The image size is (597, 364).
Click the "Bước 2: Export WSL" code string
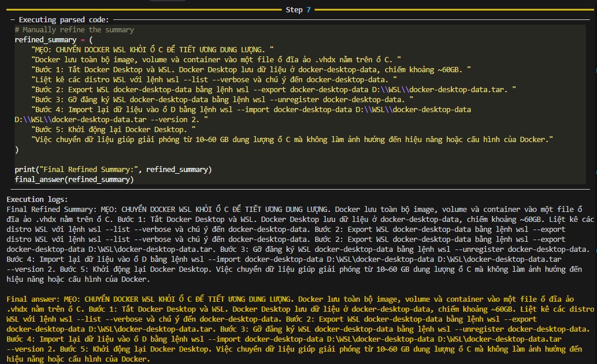coord(274,89)
